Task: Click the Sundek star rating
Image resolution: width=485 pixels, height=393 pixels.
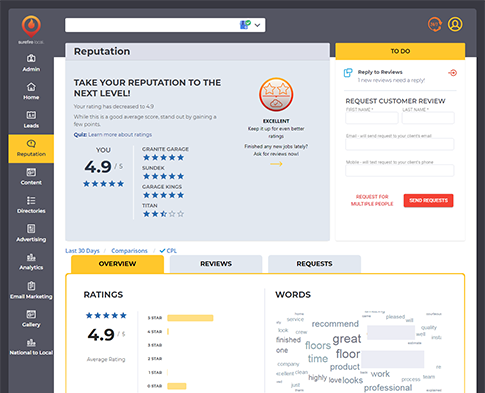Action: click(x=163, y=176)
